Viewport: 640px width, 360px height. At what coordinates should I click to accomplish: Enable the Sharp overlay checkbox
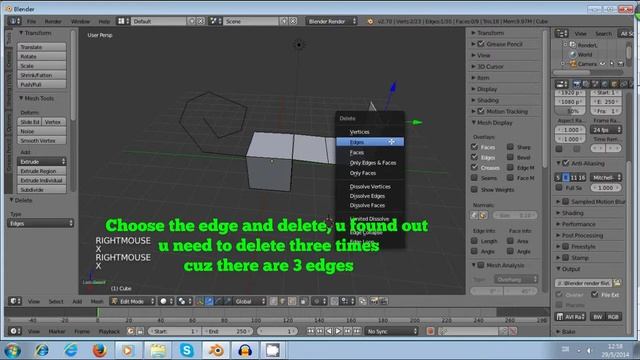pos(510,147)
